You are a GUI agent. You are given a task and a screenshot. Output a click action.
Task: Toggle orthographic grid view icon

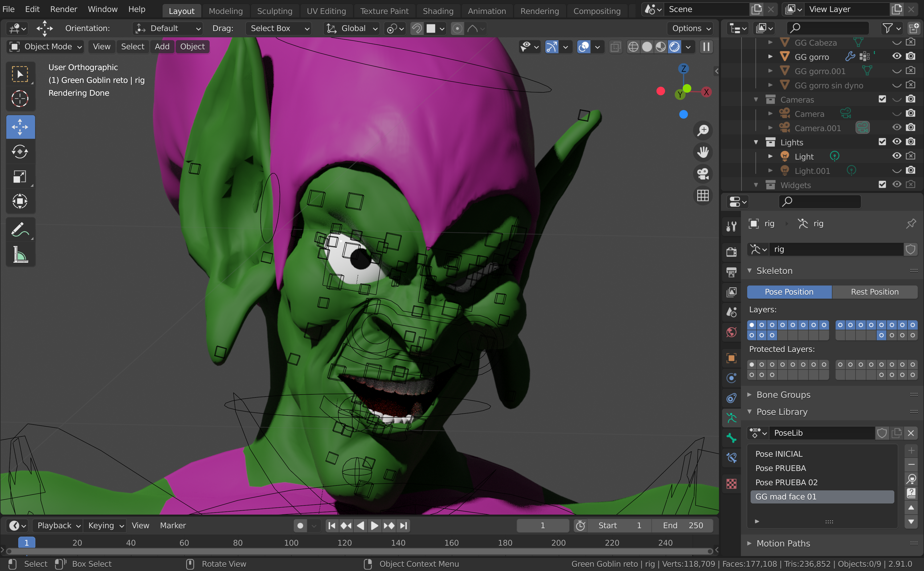coord(702,196)
